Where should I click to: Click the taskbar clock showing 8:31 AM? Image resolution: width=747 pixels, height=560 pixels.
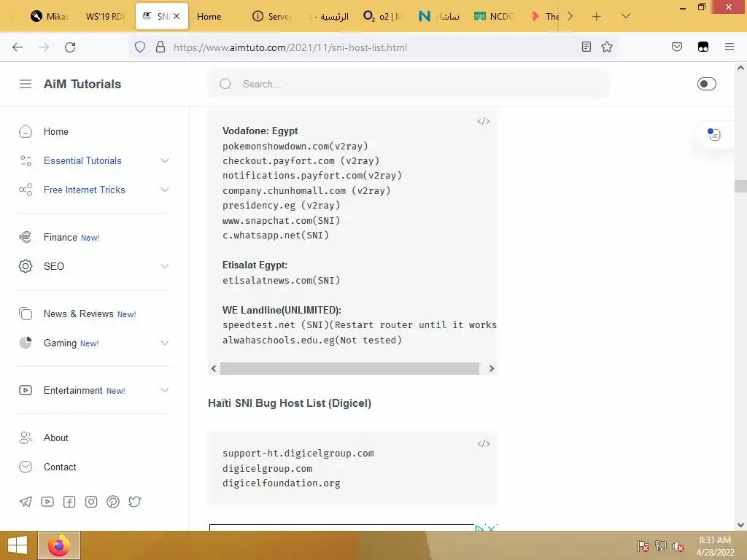715,545
